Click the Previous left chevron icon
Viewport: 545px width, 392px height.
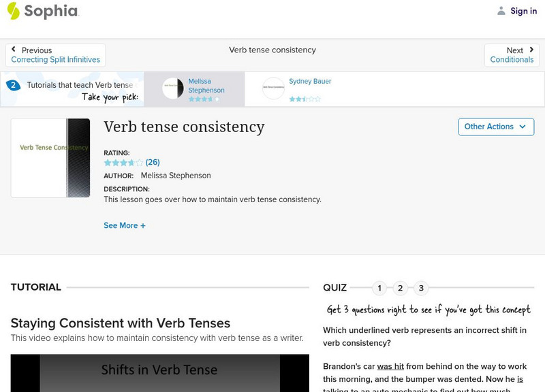[14, 50]
